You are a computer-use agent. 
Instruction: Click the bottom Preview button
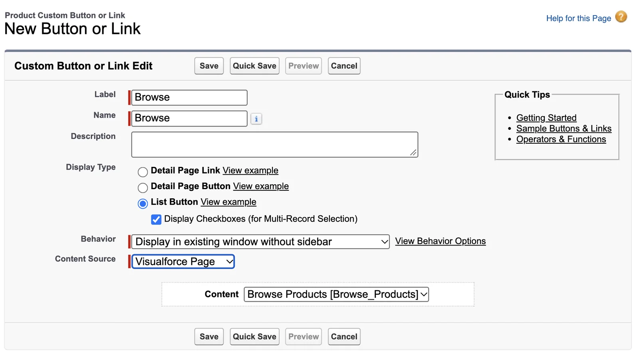304,336
